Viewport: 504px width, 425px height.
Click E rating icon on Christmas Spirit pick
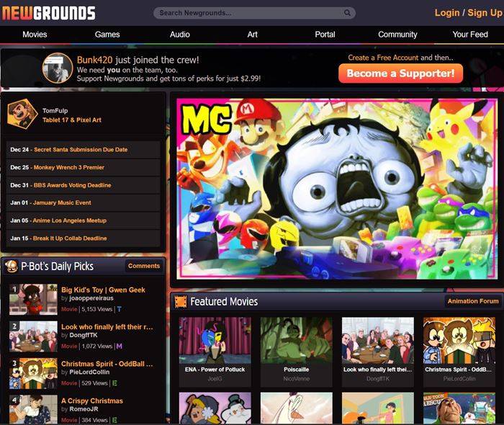[x=114, y=383]
